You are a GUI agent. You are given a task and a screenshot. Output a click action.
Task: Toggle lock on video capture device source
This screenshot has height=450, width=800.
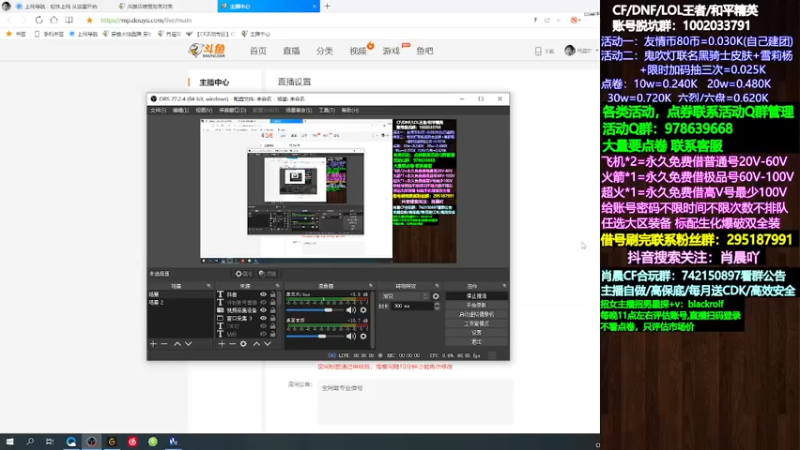(x=272, y=310)
